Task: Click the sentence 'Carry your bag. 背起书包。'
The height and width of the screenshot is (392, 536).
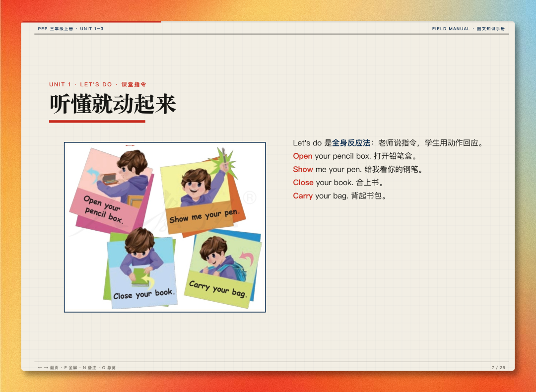Action: coord(340,196)
